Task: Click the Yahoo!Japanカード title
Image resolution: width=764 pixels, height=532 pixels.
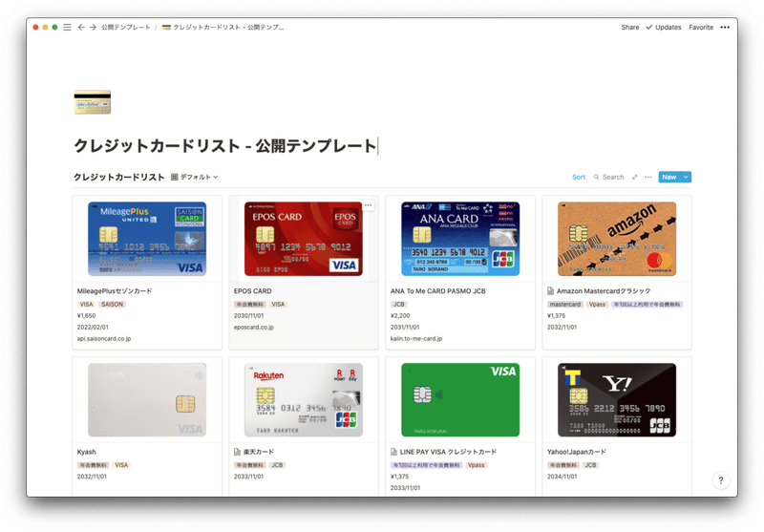Action: click(x=577, y=452)
